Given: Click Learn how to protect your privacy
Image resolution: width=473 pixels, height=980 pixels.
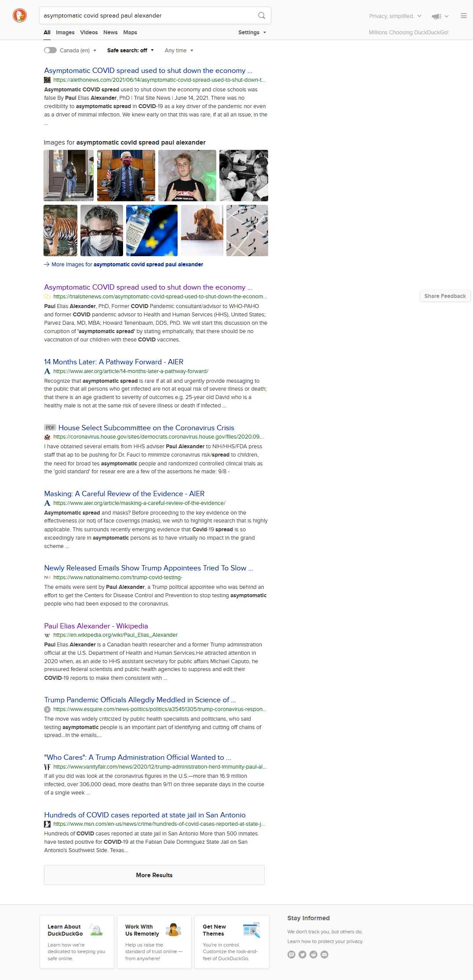Looking at the screenshot, I should (x=325, y=941).
